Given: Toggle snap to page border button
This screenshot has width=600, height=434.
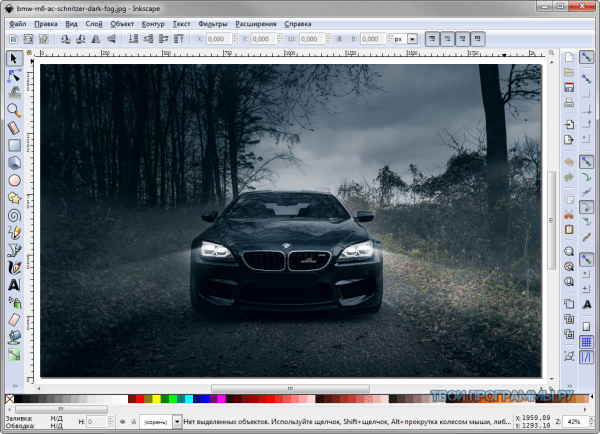Looking at the screenshot, I should (x=586, y=326).
